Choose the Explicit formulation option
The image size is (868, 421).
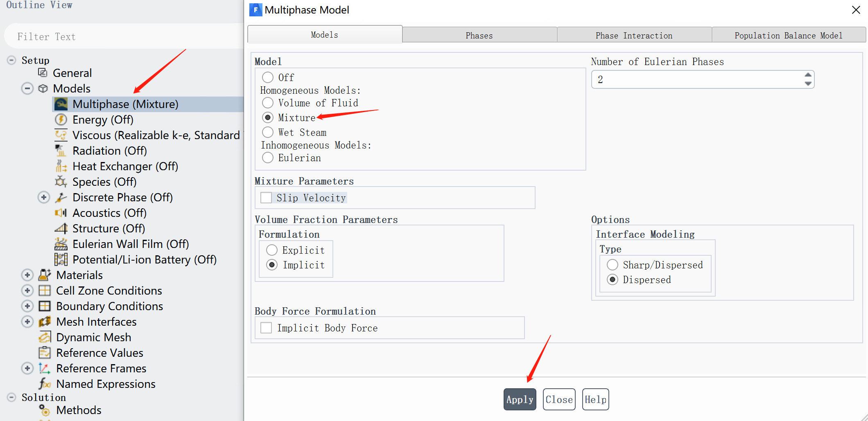[x=272, y=250]
